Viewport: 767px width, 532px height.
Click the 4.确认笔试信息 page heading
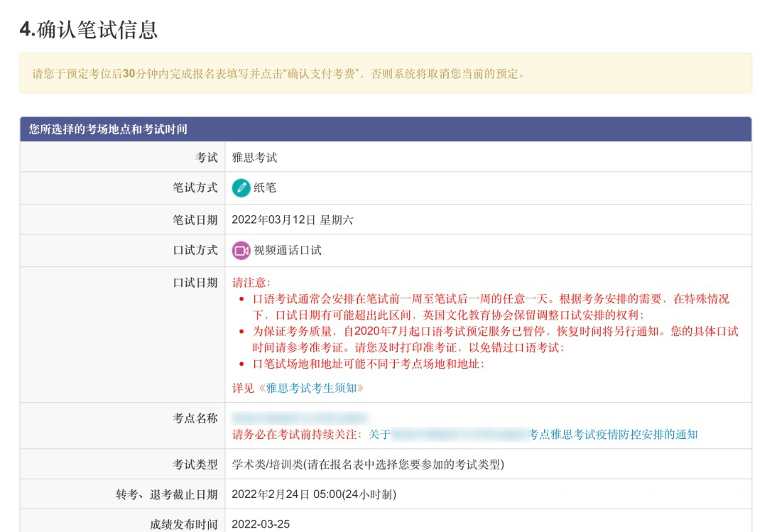pos(89,30)
